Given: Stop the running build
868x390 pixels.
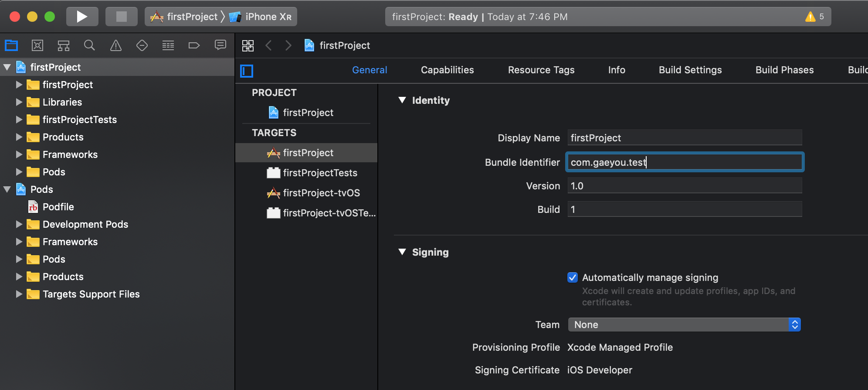Looking at the screenshot, I should coord(121,17).
